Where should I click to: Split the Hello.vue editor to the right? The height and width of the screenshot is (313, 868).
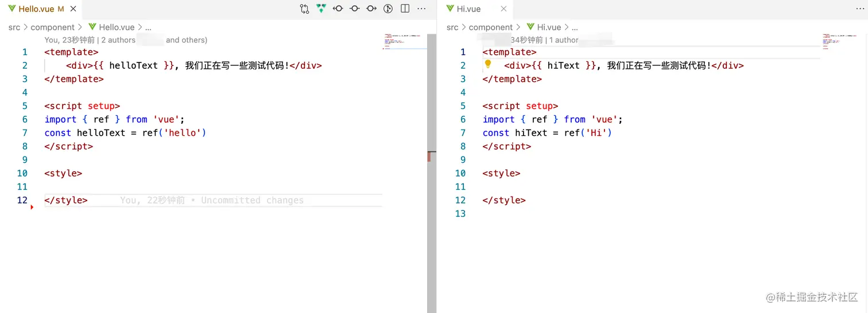[405, 9]
